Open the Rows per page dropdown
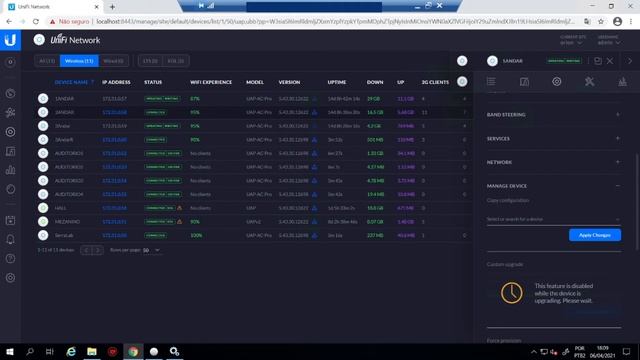Image resolution: width=640 pixels, height=360 pixels. pyautogui.click(x=151, y=250)
